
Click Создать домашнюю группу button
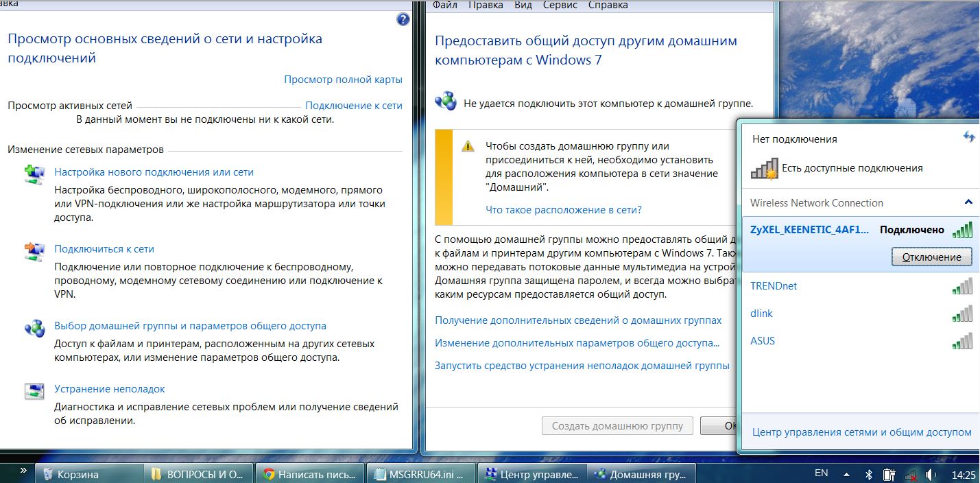point(617,425)
